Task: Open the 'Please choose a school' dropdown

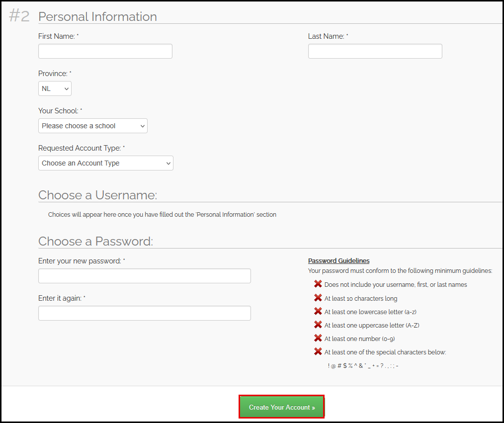Action: click(92, 126)
